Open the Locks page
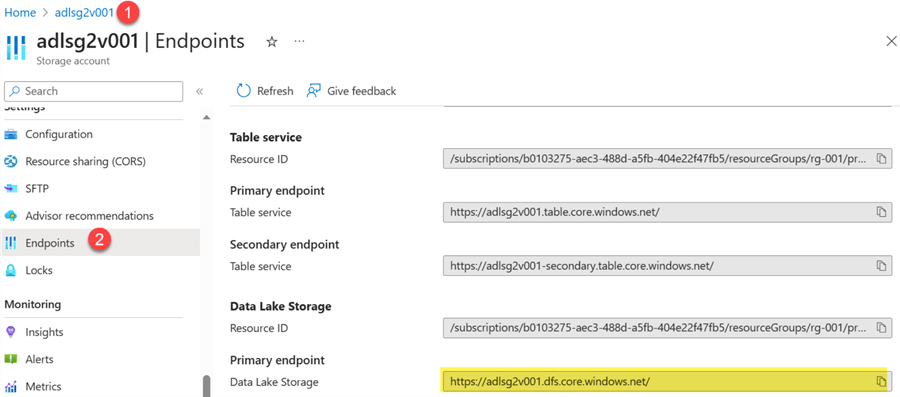The image size is (900, 397). 39,270
